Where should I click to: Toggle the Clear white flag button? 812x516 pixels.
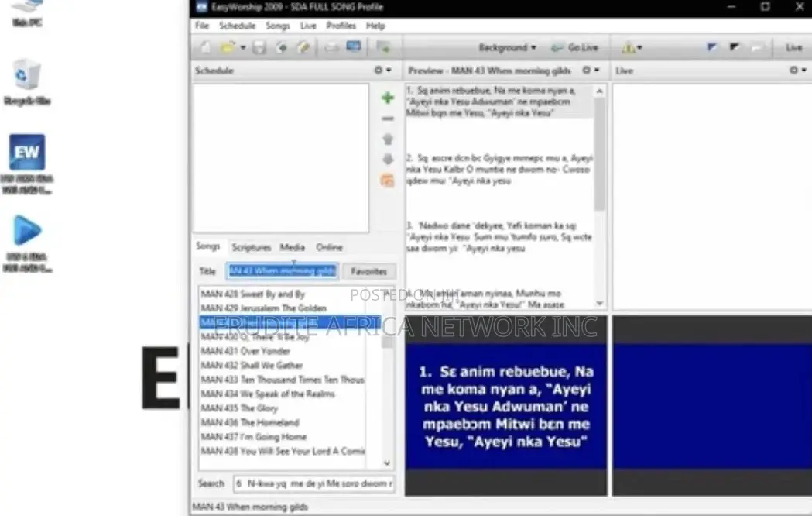point(756,47)
